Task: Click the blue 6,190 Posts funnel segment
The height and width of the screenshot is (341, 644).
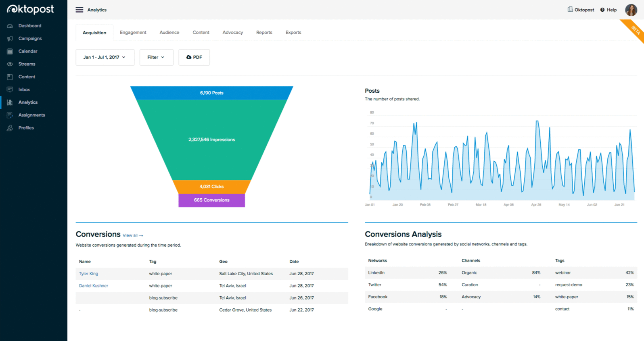Action: 211,93
